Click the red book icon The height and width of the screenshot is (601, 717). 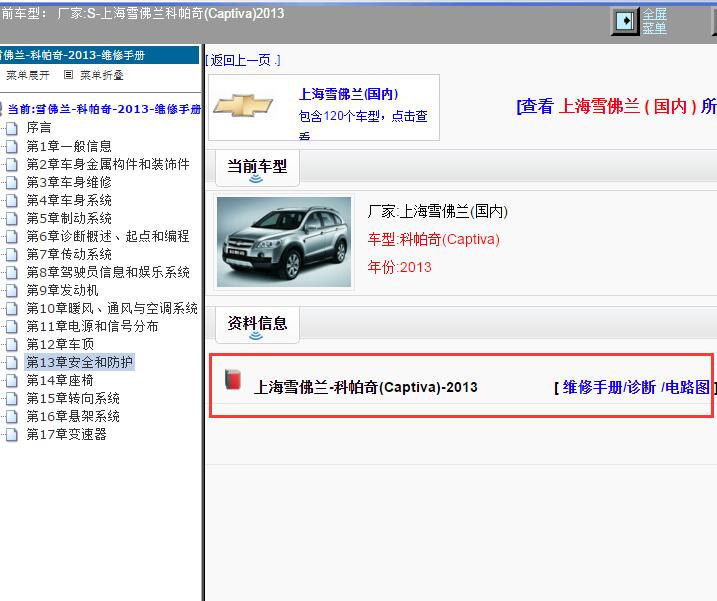click(233, 379)
